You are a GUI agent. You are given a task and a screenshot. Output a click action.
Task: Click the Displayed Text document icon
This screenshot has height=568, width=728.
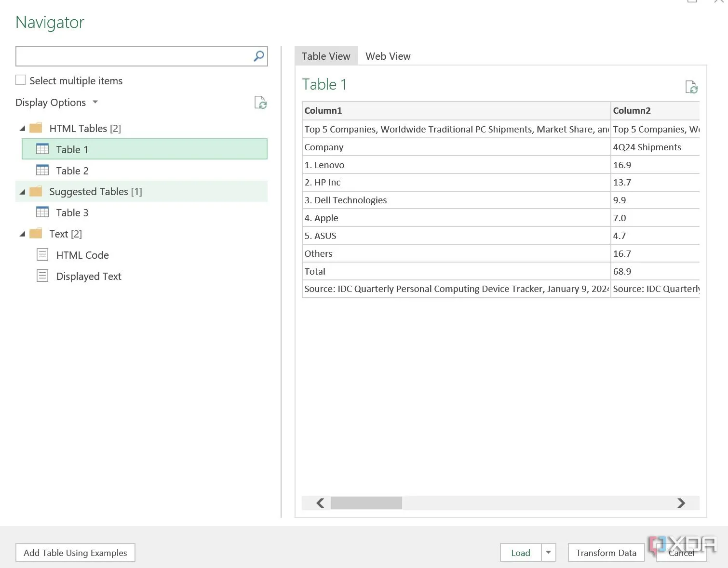42,276
